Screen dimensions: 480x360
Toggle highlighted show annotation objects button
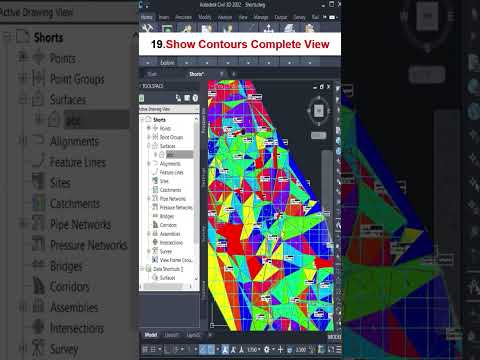pyautogui.click(x=226, y=349)
